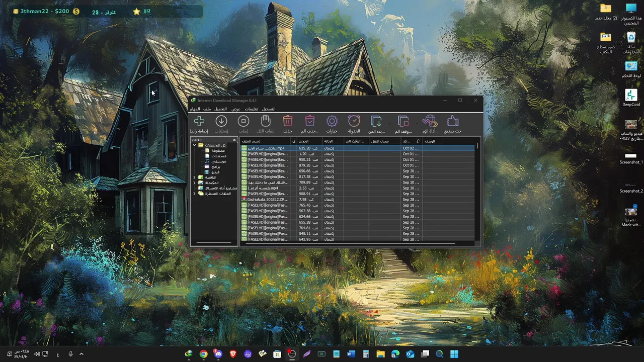Open the التسجيل menu
This screenshot has width=644, height=362.
[x=269, y=109]
